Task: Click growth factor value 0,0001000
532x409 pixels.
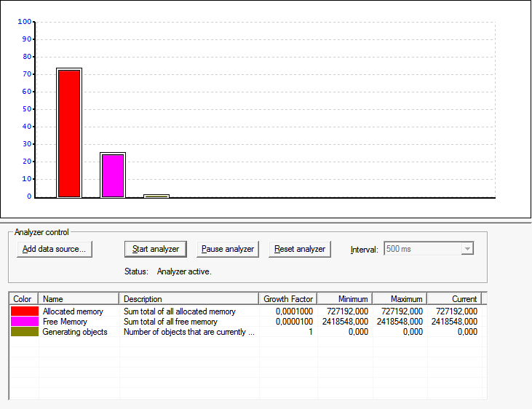Action: (x=294, y=311)
